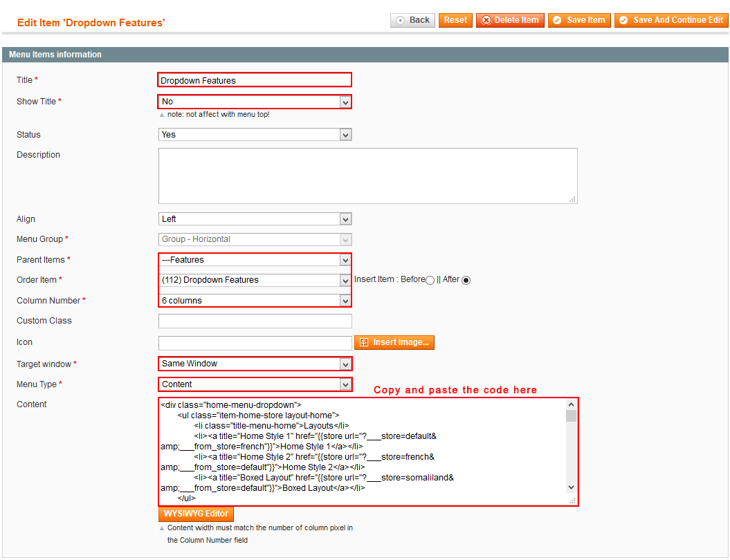Image resolution: width=730 pixels, height=560 pixels.
Task: Click the 'Show Title' label
Action: click(36, 102)
